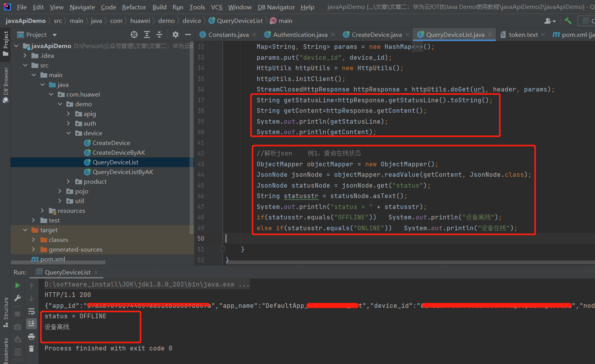Viewport: 595px width, 364px height.
Task: Expand the folded <~> diamond on line 32
Action: [417, 47]
